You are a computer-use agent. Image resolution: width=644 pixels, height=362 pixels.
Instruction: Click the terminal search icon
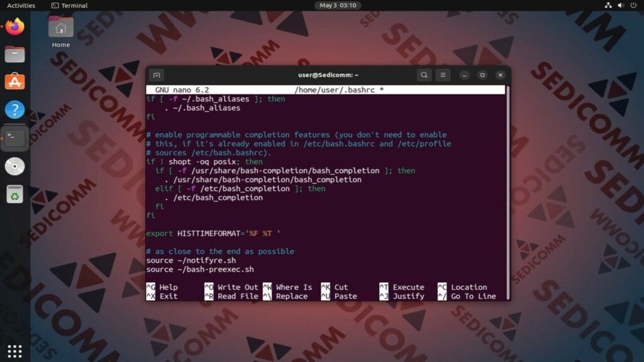click(424, 75)
